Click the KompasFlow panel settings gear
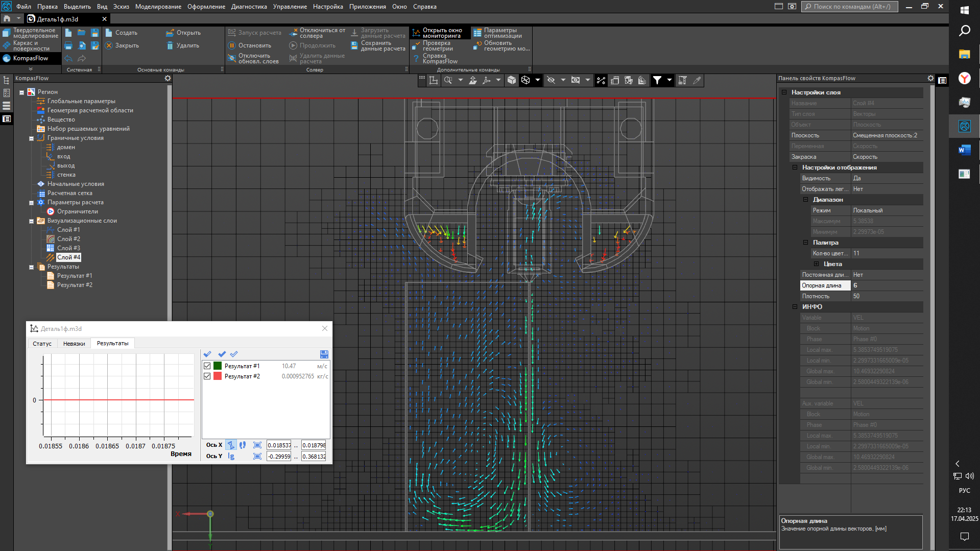Viewport: 980px width, 551px height. [x=168, y=78]
